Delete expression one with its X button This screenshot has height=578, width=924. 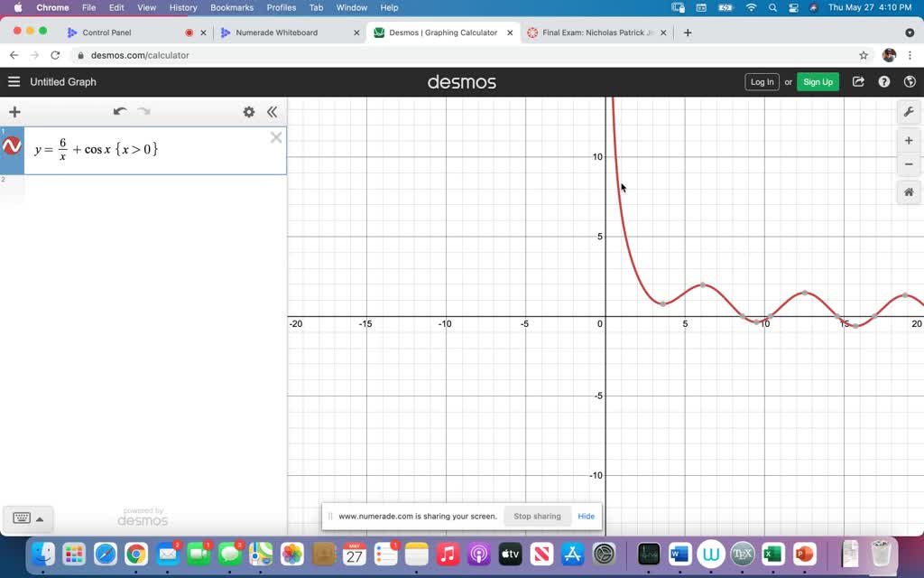[276, 137]
